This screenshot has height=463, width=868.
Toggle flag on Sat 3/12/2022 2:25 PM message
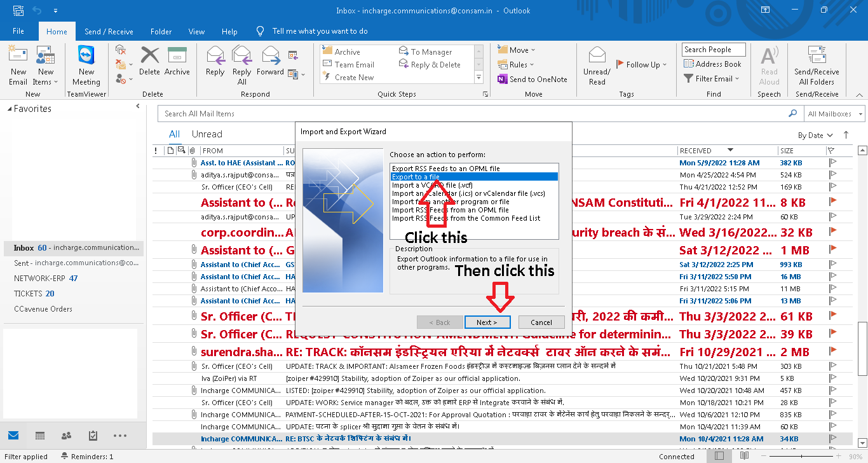[x=832, y=265]
